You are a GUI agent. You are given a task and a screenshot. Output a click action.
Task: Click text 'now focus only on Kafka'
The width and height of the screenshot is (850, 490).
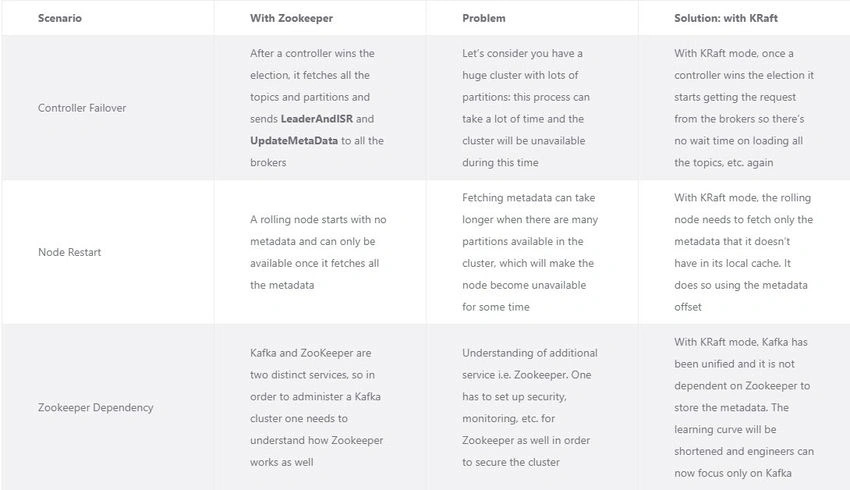[x=733, y=473]
